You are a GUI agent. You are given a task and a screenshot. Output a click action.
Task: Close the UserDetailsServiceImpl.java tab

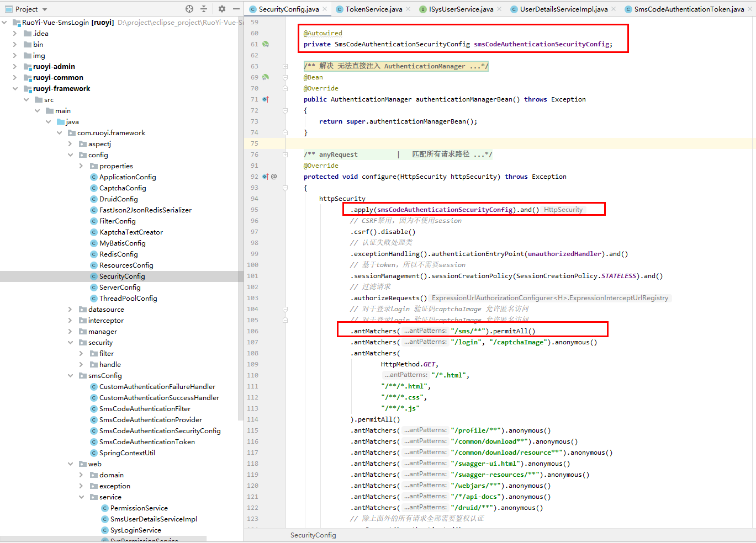pyautogui.click(x=614, y=9)
